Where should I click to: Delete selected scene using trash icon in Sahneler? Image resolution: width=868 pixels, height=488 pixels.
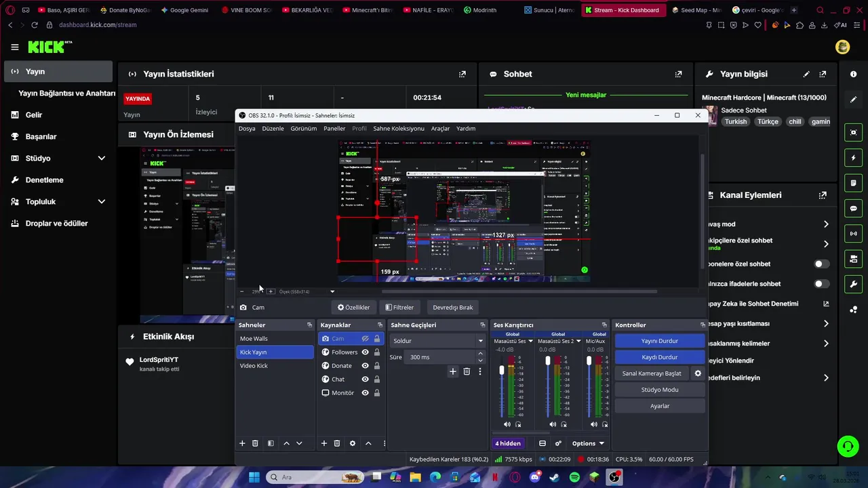click(x=256, y=443)
